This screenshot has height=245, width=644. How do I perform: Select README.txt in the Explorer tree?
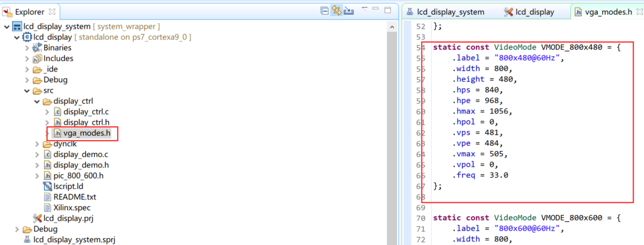(75, 197)
